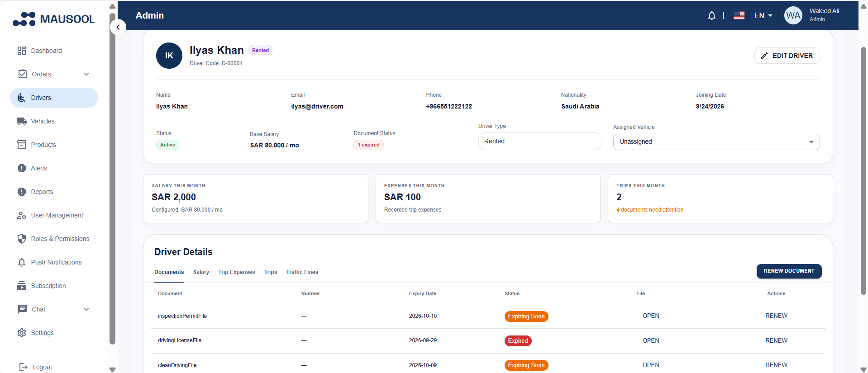Click the EDIT DRIVER button
The image size is (868, 373).
pyautogui.click(x=787, y=56)
